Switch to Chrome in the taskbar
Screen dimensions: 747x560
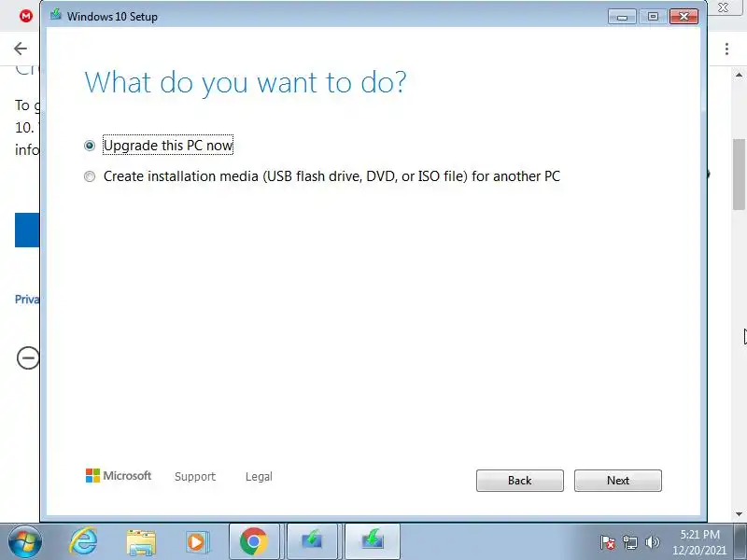[x=254, y=542]
